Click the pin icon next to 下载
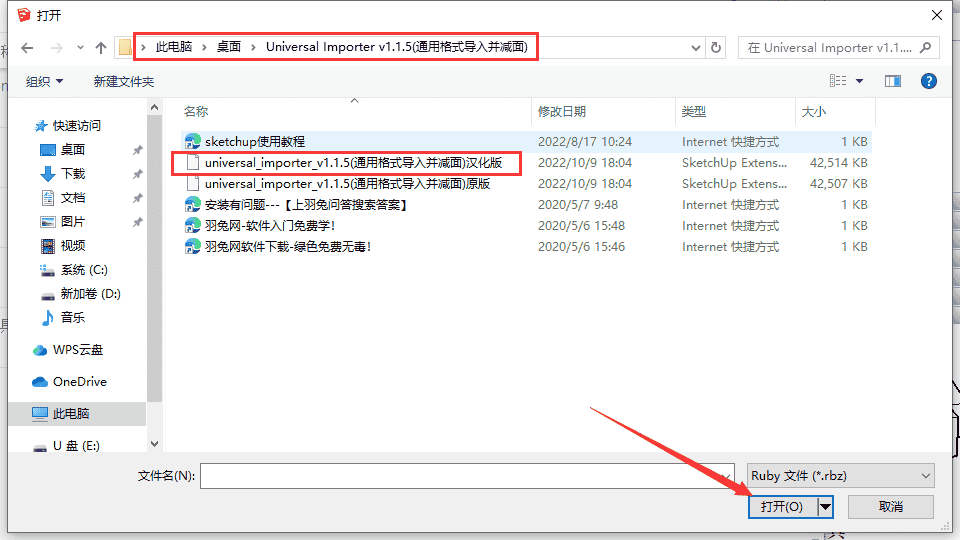The image size is (960, 540). pyautogui.click(x=137, y=174)
